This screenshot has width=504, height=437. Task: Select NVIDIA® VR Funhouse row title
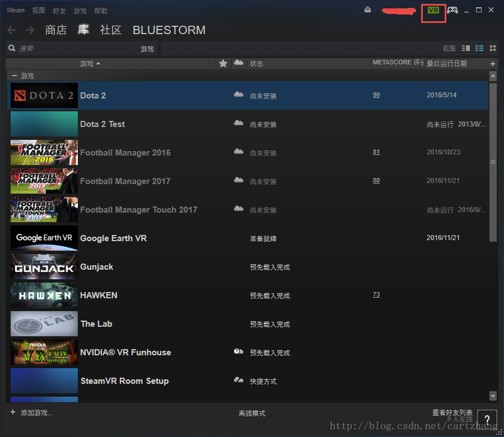(x=125, y=353)
